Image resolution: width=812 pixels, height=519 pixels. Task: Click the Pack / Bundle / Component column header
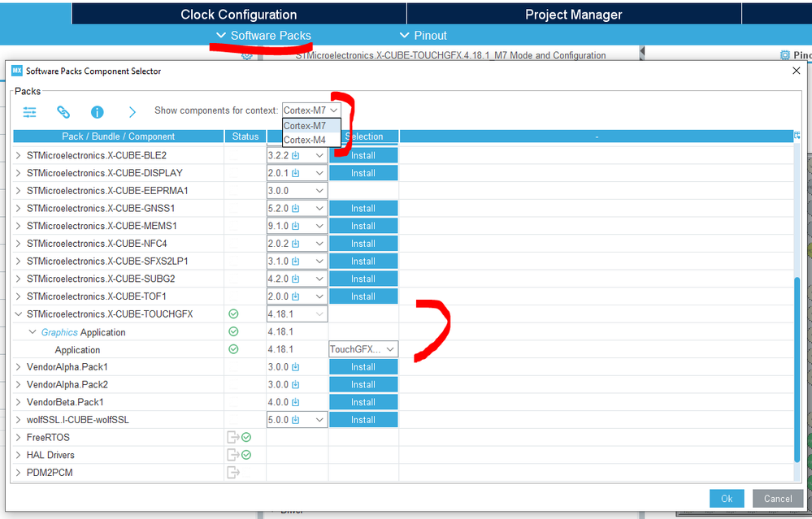point(118,136)
